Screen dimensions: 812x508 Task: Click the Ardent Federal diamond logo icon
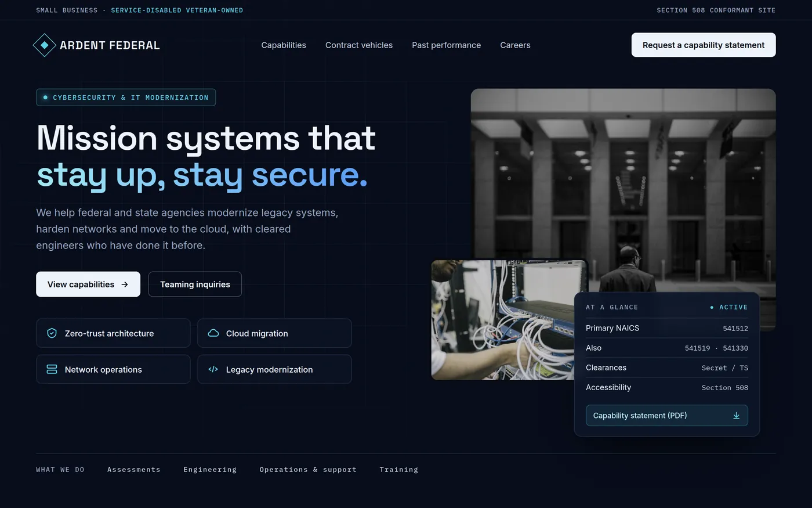(x=44, y=45)
